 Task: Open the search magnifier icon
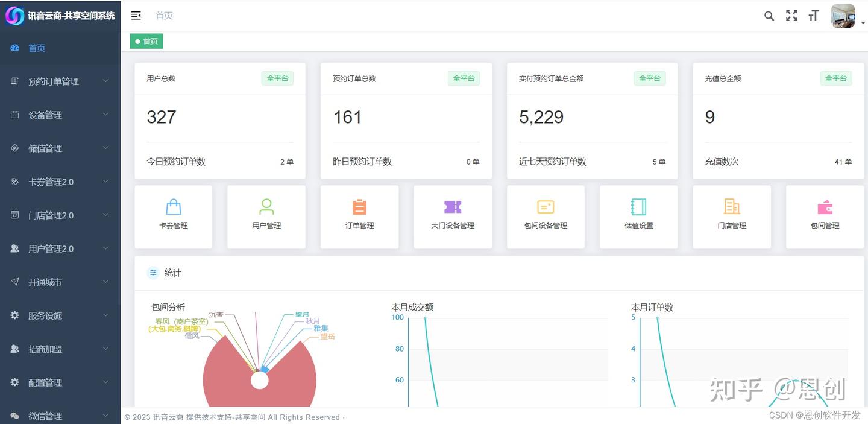(x=769, y=16)
